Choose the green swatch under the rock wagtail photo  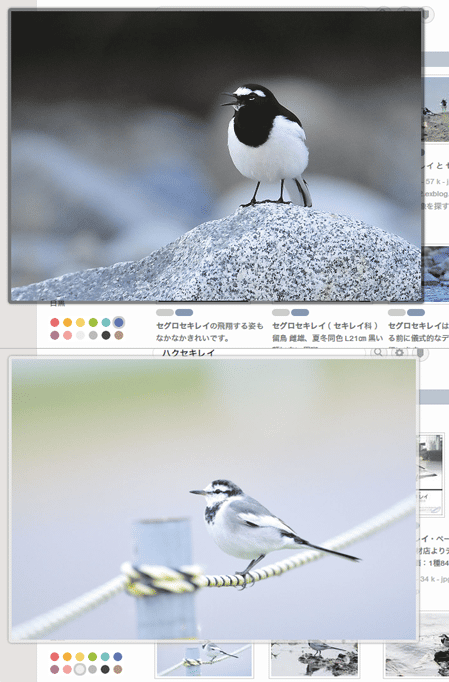[x=93, y=322]
